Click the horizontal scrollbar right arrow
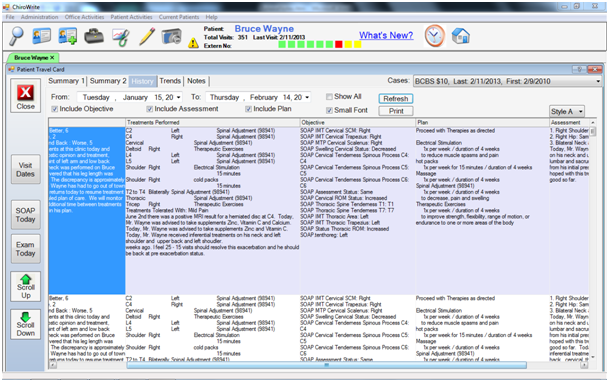This screenshot has height=382, width=609. 584,365
